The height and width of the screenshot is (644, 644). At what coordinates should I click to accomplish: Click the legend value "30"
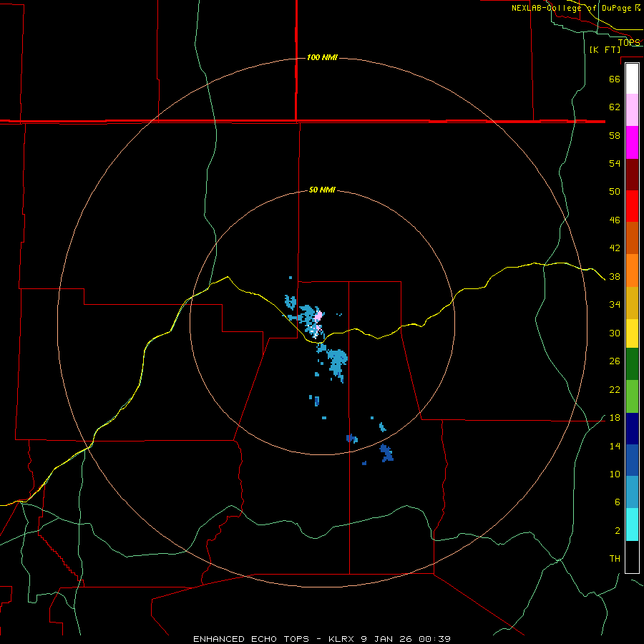(x=615, y=333)
